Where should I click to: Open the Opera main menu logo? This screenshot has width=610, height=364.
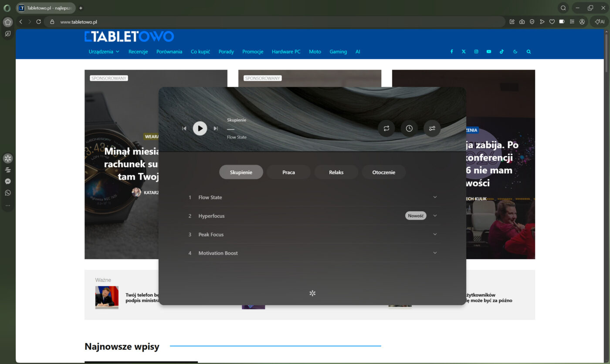coord(7,8)
